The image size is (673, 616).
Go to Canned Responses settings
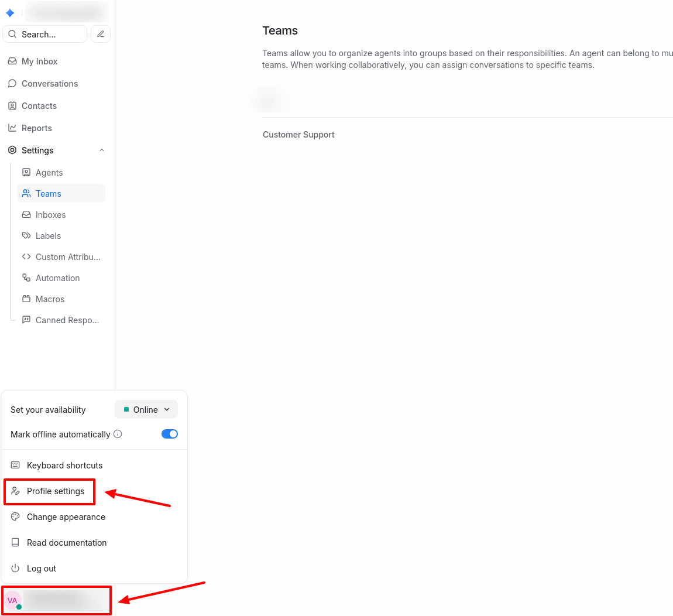click(x=67, y=320)
